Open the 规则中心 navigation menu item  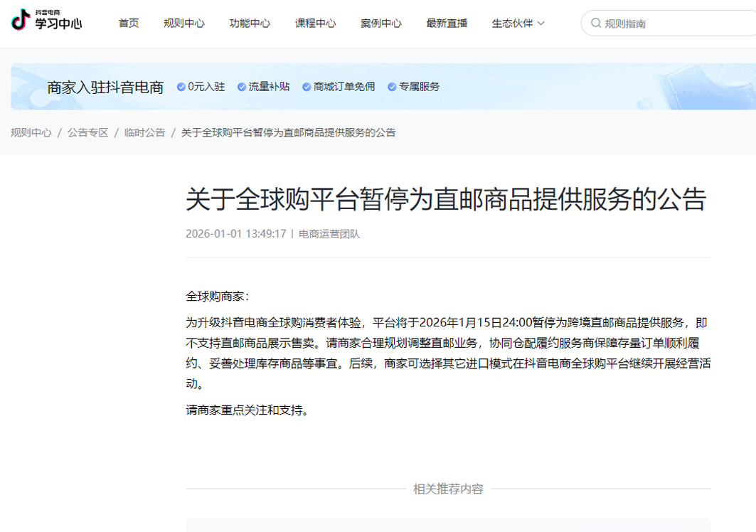[184, 23]
